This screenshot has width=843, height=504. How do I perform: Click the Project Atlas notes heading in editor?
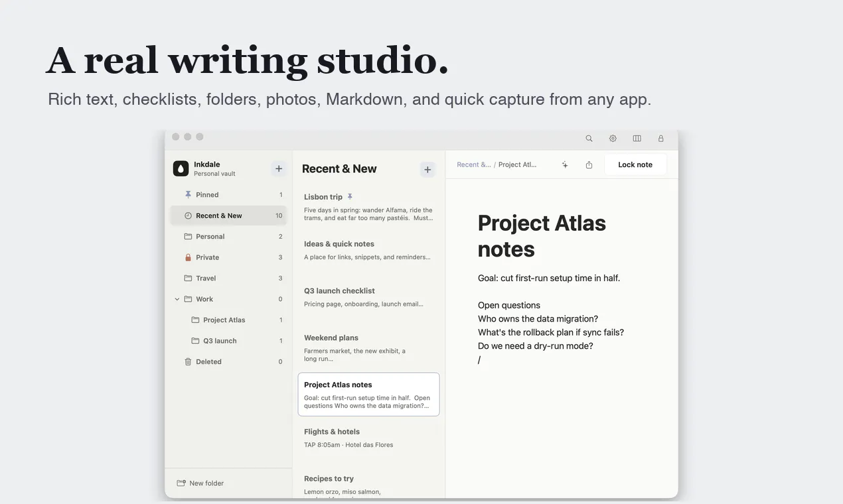click(542, 236)
